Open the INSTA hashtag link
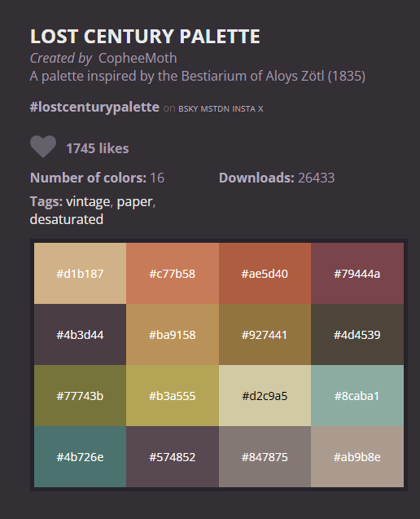Screen dimensions: 420x519 tap(243, 109)
